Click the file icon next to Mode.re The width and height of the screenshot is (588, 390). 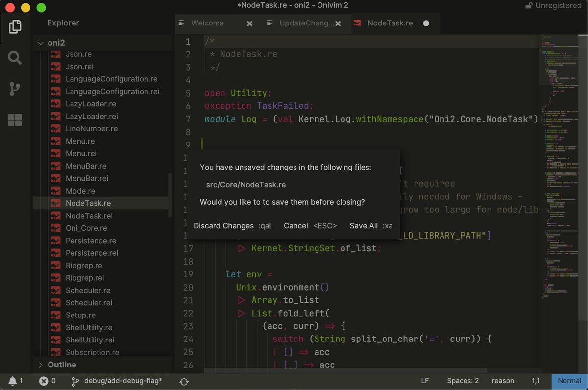pos(56,191)
